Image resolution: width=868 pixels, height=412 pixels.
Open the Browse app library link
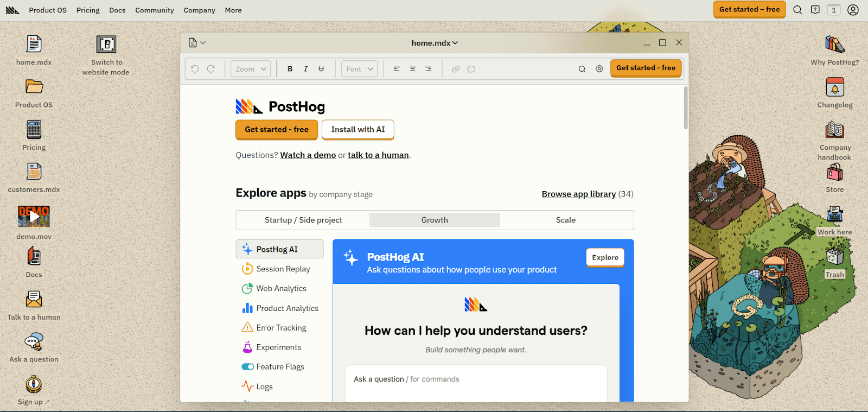[x=579, y=194]
